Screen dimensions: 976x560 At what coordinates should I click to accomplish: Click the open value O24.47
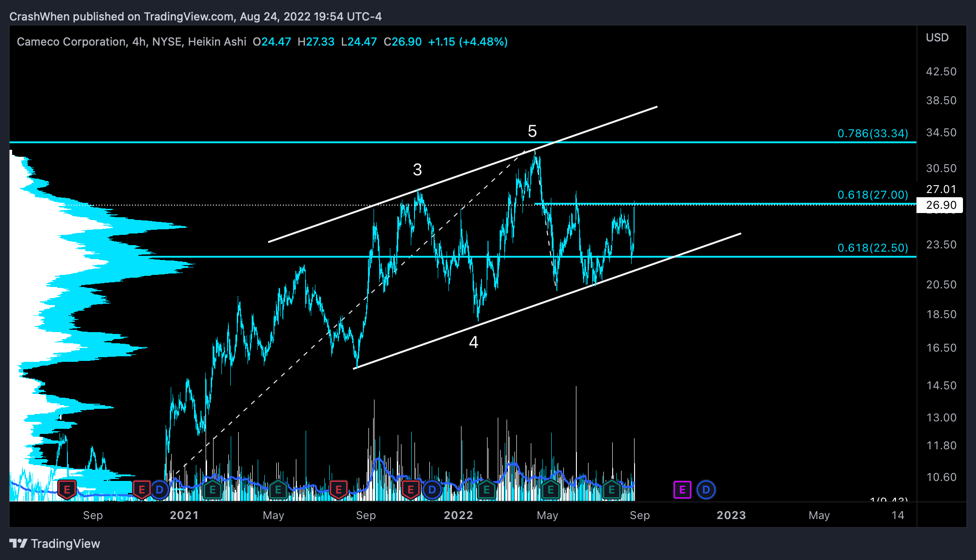pyautogui.click(x=272, y=42)
